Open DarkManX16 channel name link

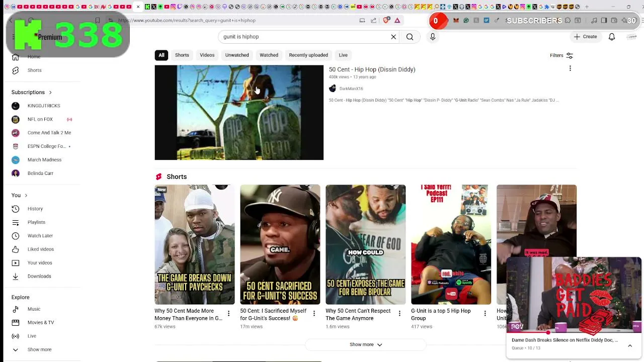pyautogui.click(x=351, y=89)
